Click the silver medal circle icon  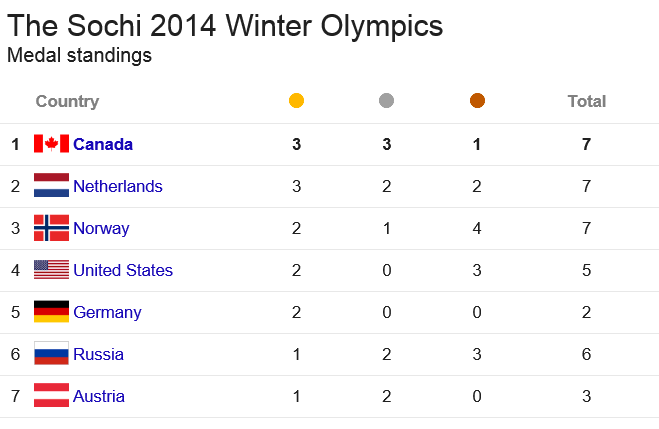(x=386, y=101)
